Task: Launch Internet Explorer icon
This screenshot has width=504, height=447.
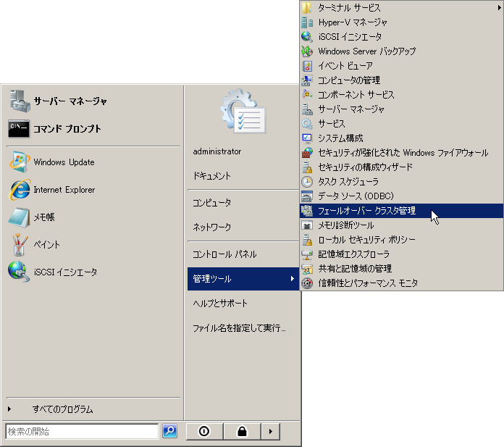Action: pos(19,190)
